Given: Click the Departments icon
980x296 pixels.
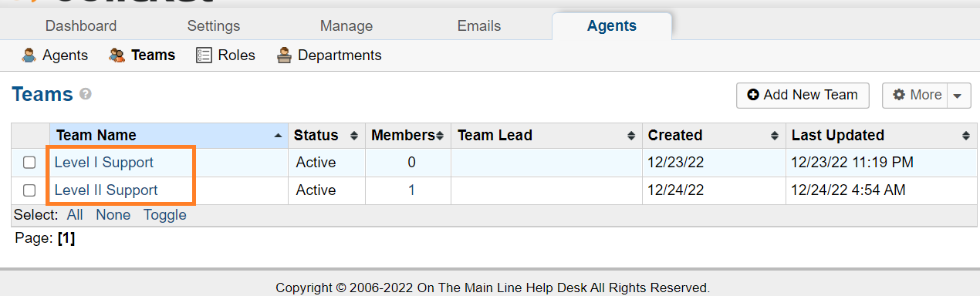Looking at the screenshot, I should pyautogui.click(x=284, y=55).
